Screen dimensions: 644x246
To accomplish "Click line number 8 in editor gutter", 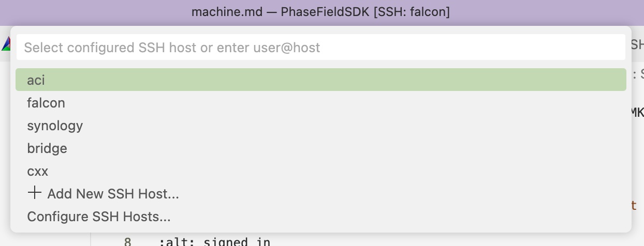I will point(127,242).
